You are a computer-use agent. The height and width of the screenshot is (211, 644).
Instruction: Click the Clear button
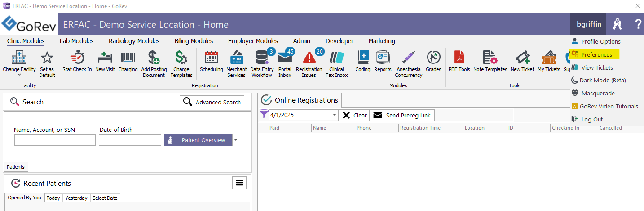pyautogui.click(x=354, y=115)
